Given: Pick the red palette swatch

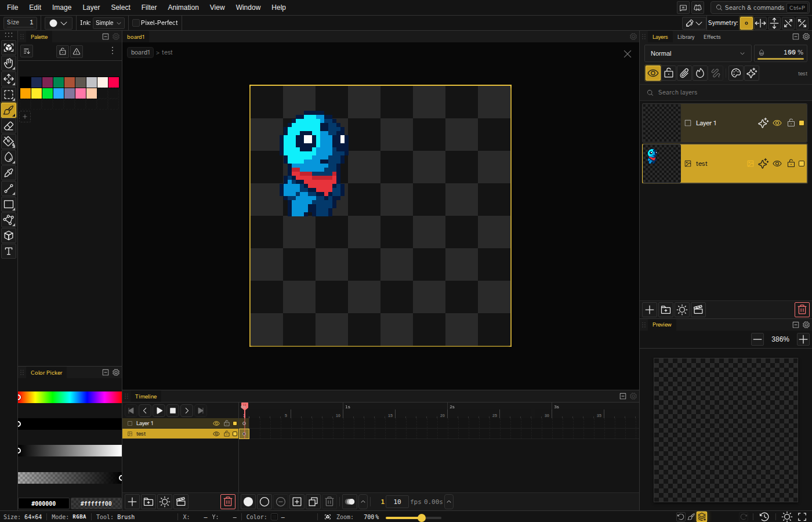Looking at the screenshot, I should click(114, 82).
